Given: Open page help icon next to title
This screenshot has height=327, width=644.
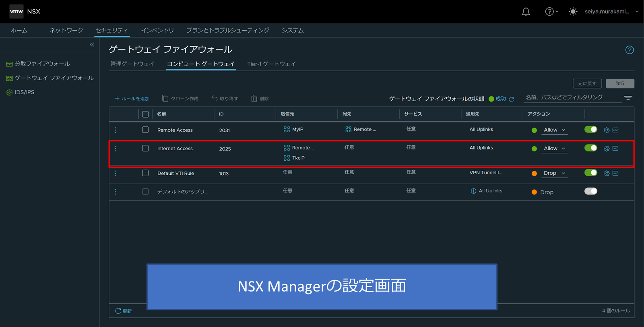Looking at the screenshot, I should pos(630,50).
